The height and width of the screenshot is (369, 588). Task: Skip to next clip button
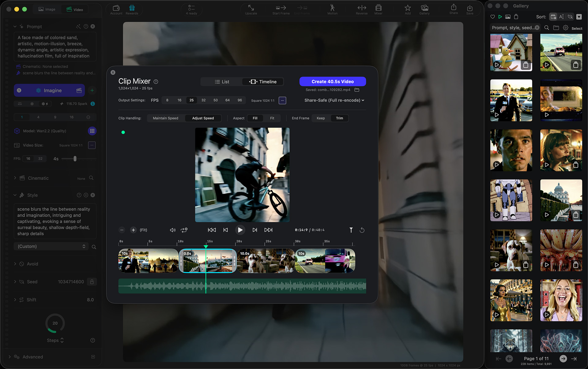(254, 230)
